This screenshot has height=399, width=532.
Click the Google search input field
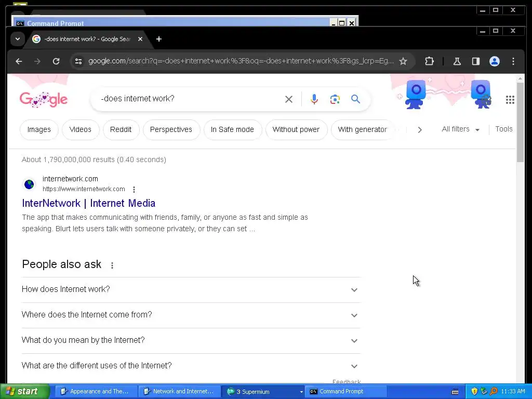192,99
